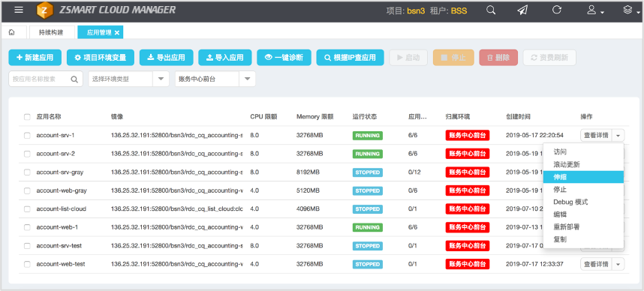
Task: Choose 滚动更新 from the menu
Action: coord(583,164)
